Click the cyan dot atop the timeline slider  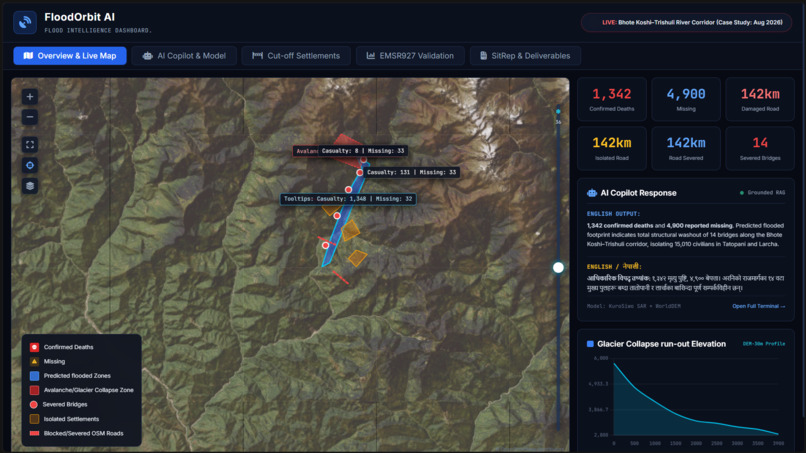click(x=558, y=111)
